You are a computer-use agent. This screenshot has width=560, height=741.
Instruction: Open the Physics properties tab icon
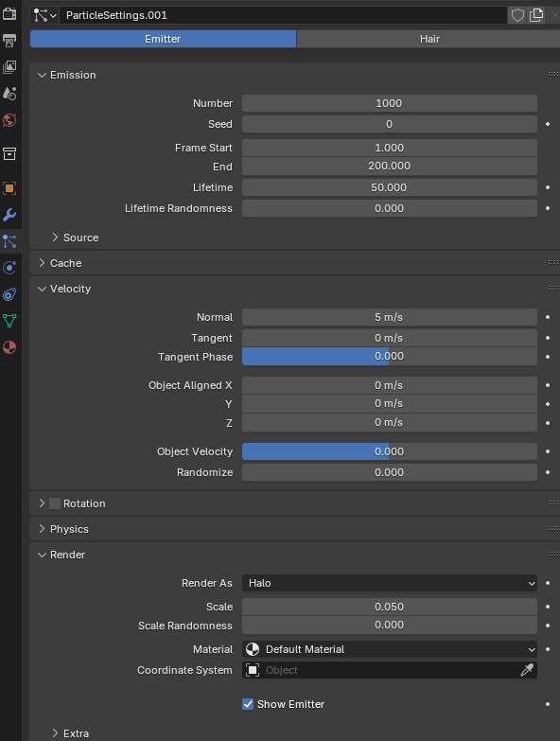(x=9, y=268)
